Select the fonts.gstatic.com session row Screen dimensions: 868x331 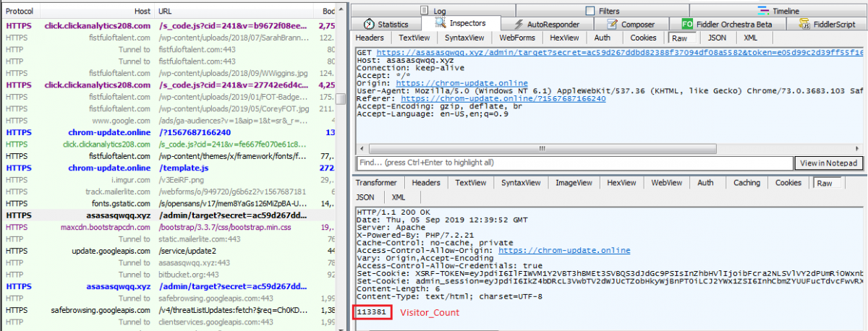pos(168,203)
